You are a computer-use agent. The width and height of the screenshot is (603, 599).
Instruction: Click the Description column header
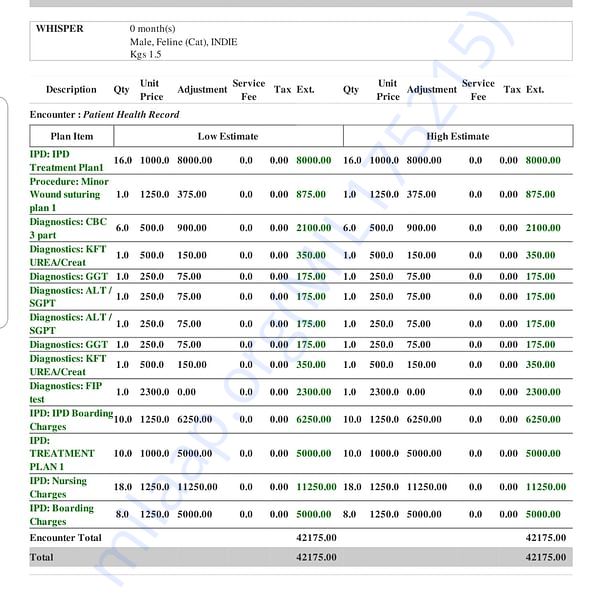tap(71, 90)
